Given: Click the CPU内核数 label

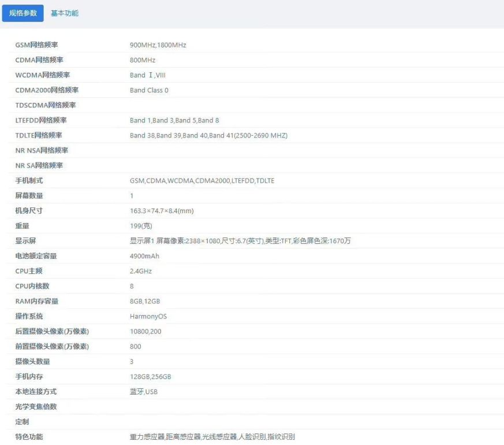Looking at the screenshot, I should click(32, 287).
